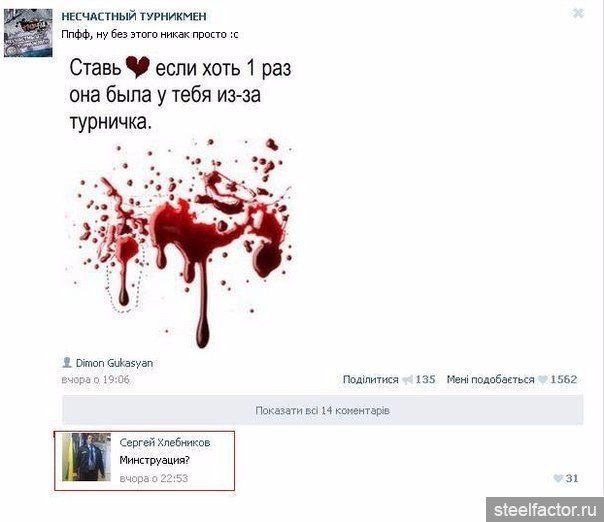Click the post timestamp 'вчора о 19:06'

pyautogui.click(x=96, y=379)
